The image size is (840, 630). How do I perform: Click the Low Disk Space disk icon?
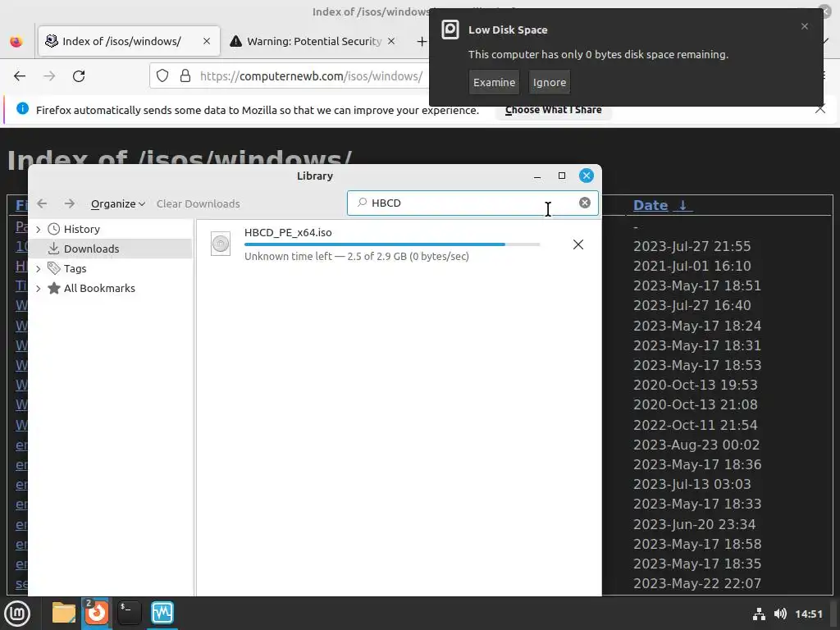pyautogui.click(x=450, y=30)
